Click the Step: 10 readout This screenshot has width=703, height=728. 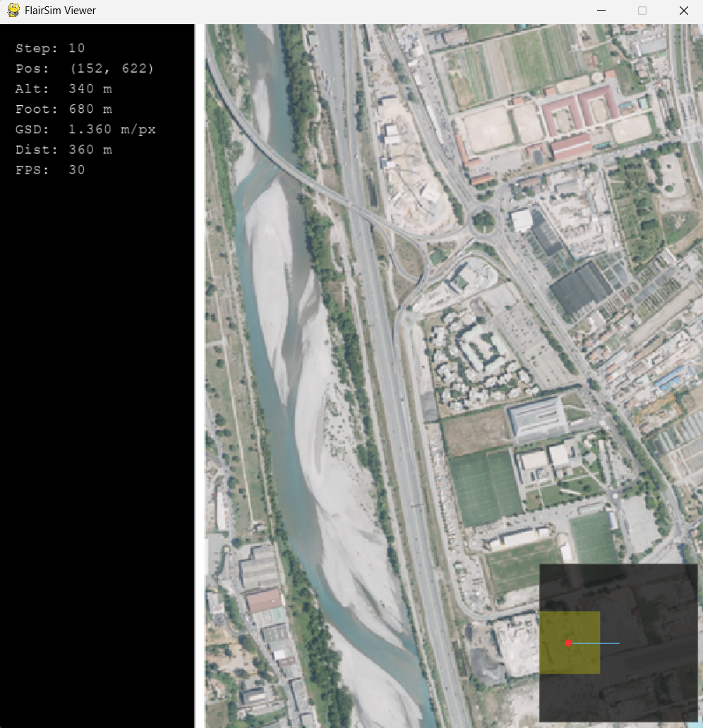point(50,48)
